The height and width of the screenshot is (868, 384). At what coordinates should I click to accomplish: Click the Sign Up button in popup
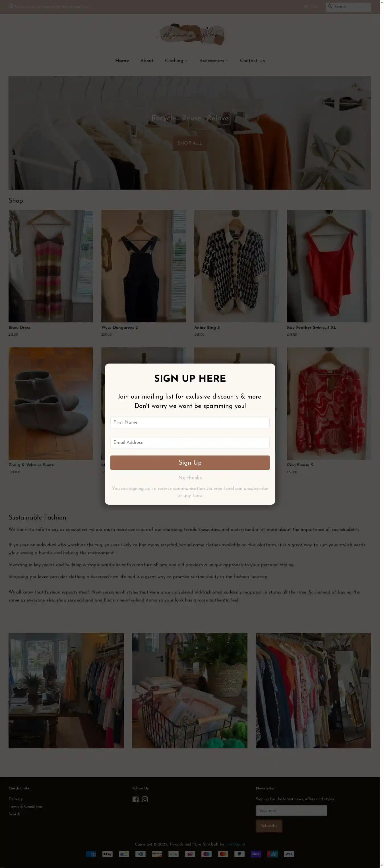190,463
